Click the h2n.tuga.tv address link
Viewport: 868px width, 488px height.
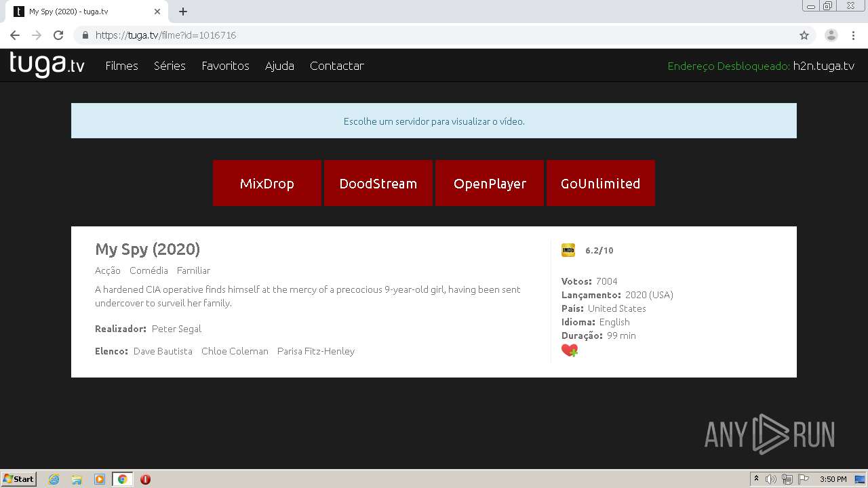click(824, 66)
